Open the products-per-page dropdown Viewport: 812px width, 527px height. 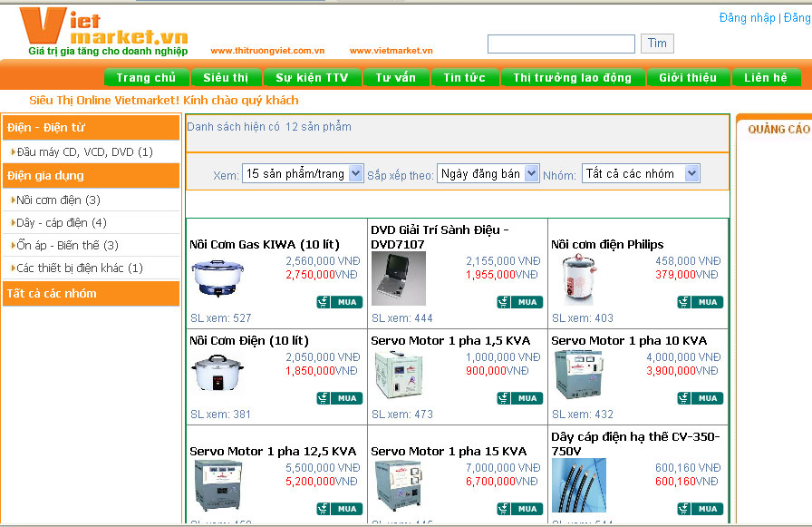[x=303, y=173]
